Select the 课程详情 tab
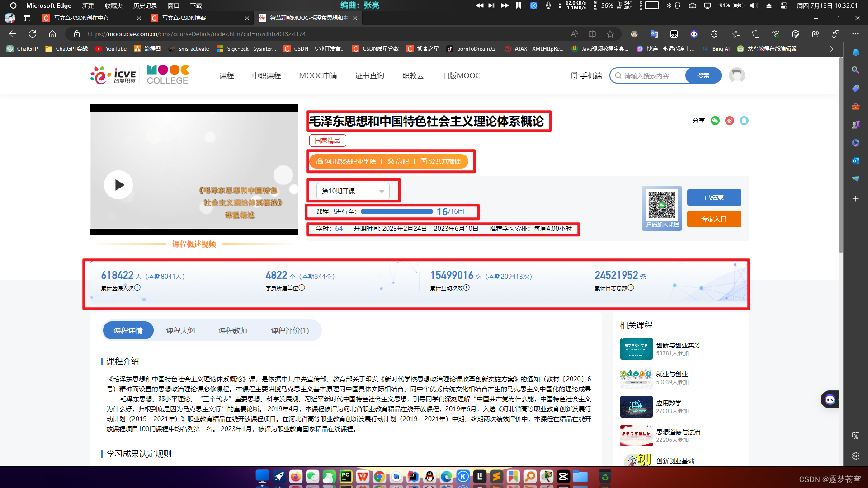The image size is (868, 488). coord(128,330)
